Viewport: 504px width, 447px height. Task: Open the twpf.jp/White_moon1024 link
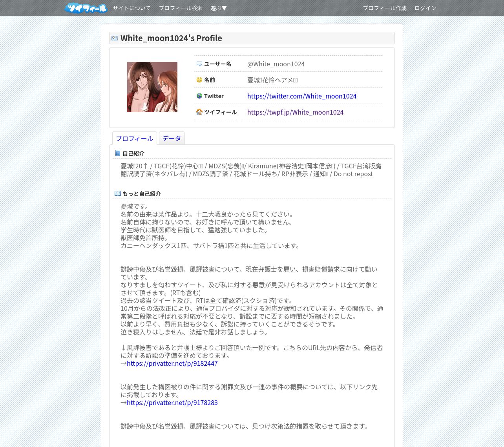point(295,112)
